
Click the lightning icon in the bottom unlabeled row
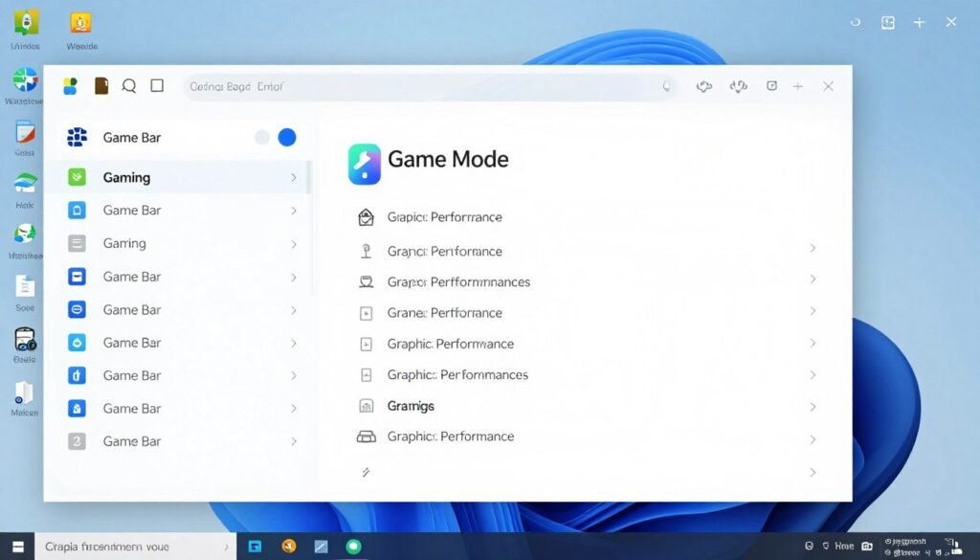(x=367, y=472)
